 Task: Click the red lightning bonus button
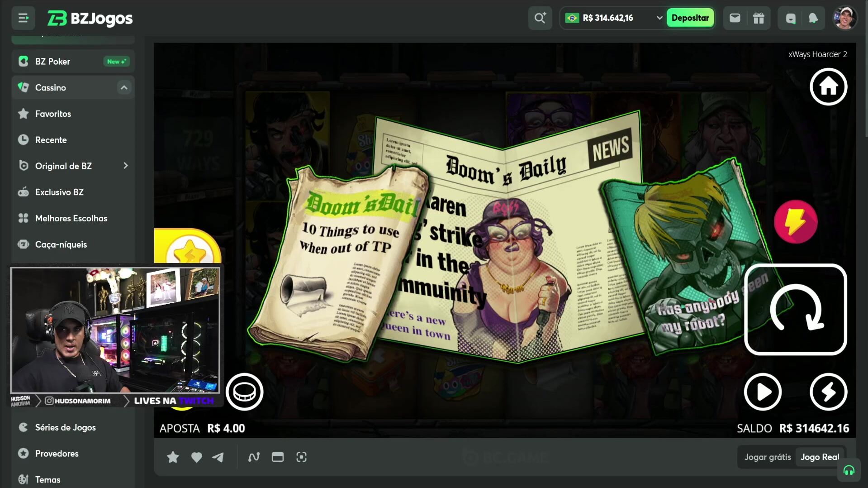(x=796, y=221)
